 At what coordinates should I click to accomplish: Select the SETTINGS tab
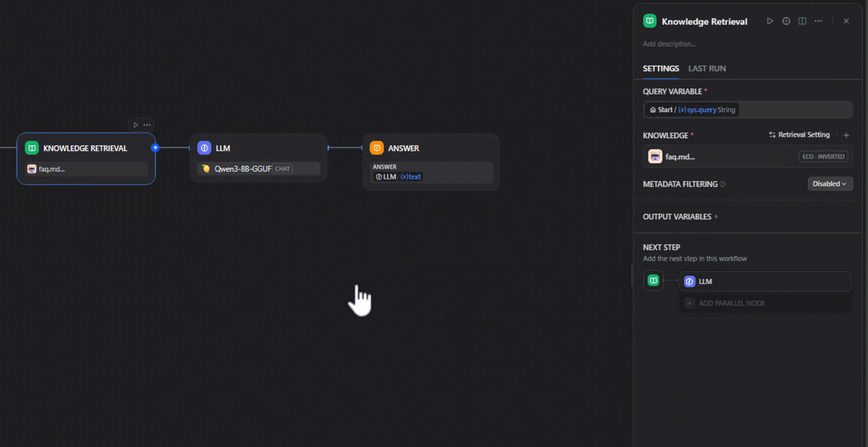point(661,69)
